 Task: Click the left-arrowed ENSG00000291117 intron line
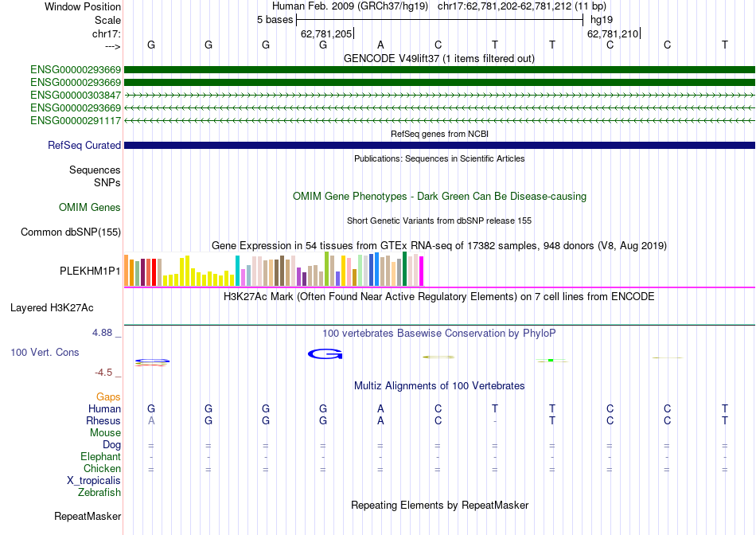[439, 120]
